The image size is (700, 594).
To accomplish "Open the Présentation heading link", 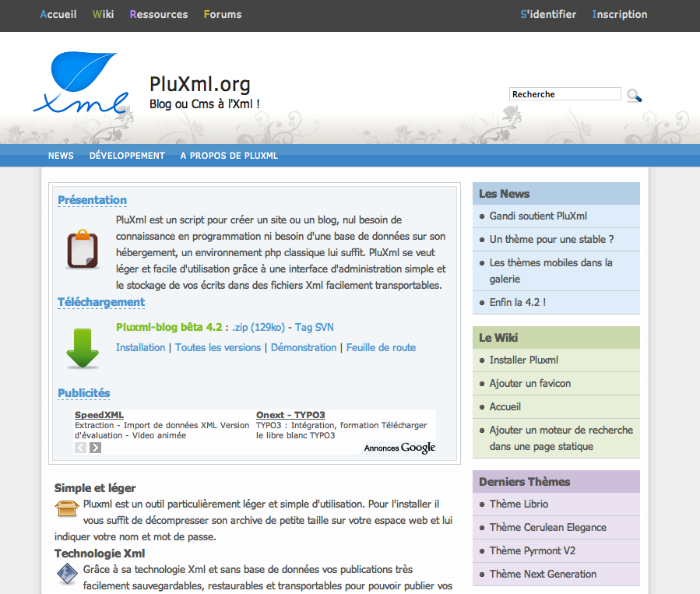I will click(x=93, y=200).
